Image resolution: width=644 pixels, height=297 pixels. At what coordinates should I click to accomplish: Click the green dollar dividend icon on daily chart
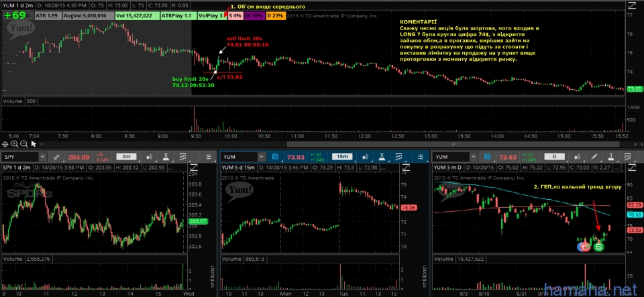[x=599, y=247]
